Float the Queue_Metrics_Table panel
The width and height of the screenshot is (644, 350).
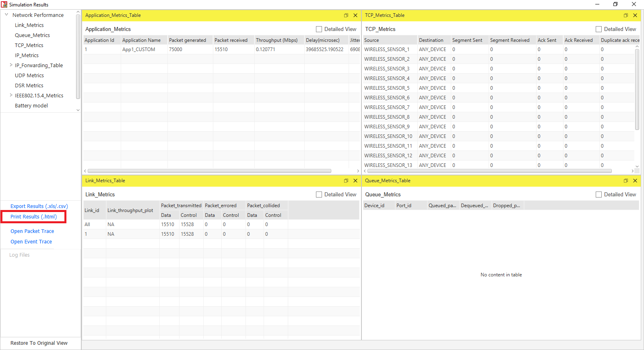[625, 181]
